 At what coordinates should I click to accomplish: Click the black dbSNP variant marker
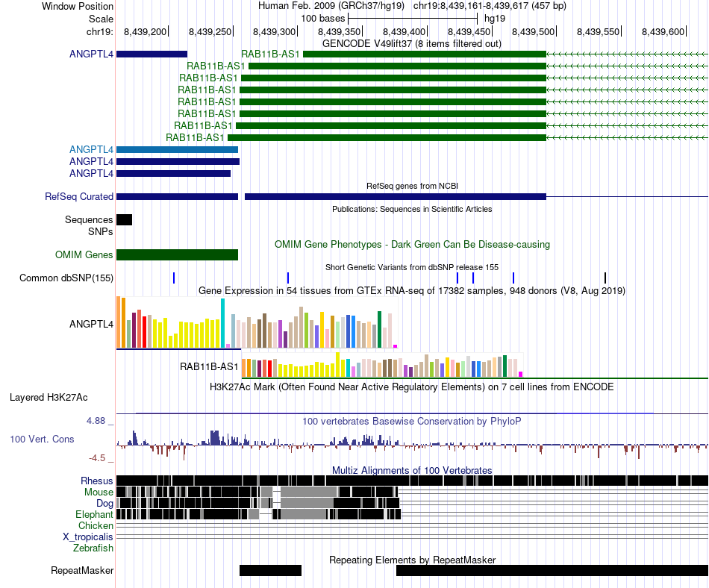[x=605, y=278]
